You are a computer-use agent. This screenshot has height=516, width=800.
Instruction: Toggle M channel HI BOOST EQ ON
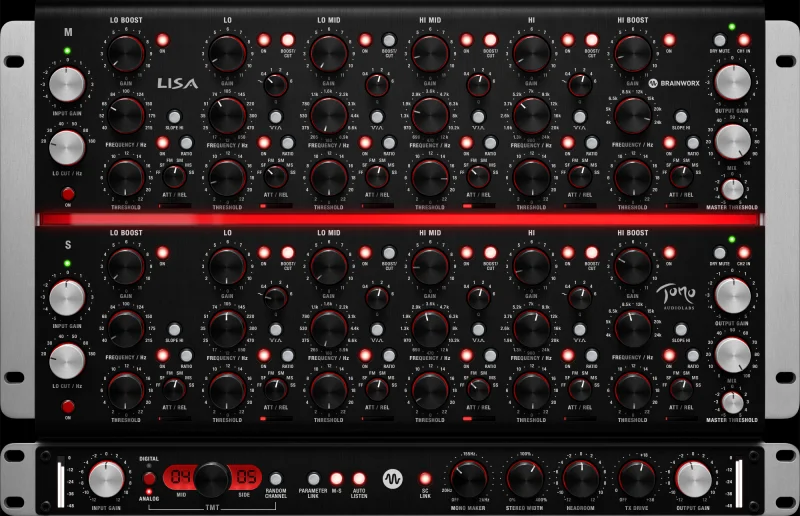point(669,40)
